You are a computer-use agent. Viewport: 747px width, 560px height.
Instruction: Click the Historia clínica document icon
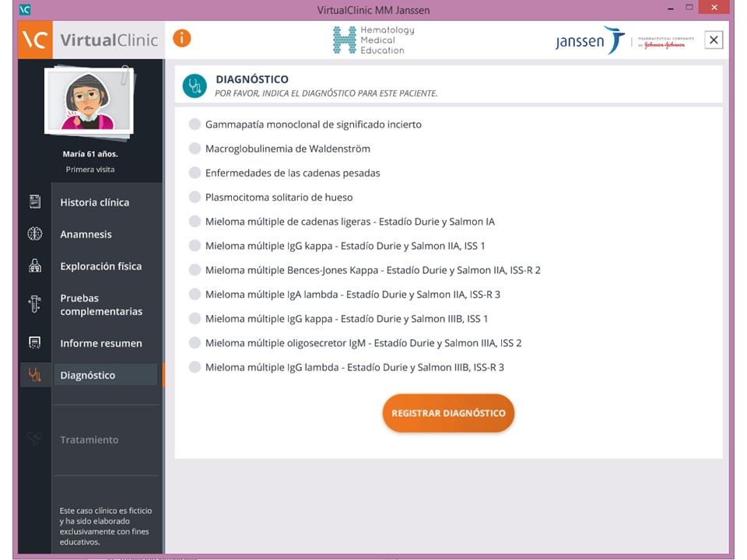point(35,201)
